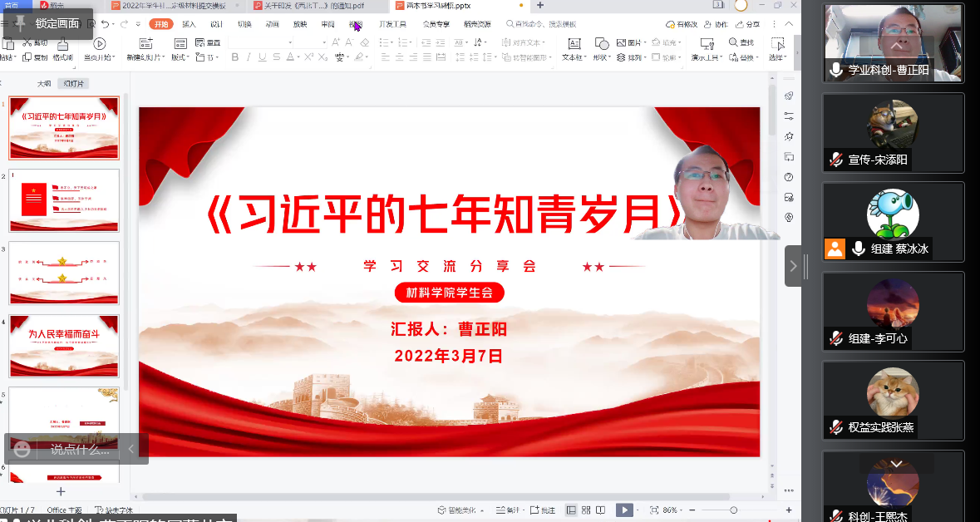This screenshot has height=522, width=980.
Task: Start slideshow from status bar play button
Action: pos(623,510)
